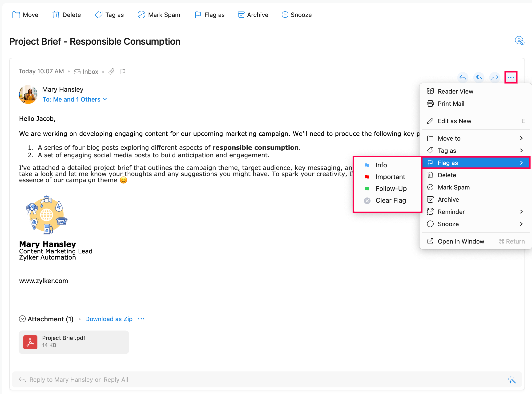Click the Reply to Mary Hansley field
The height and width of the screenshot is (394, 532).
point(64,379)
